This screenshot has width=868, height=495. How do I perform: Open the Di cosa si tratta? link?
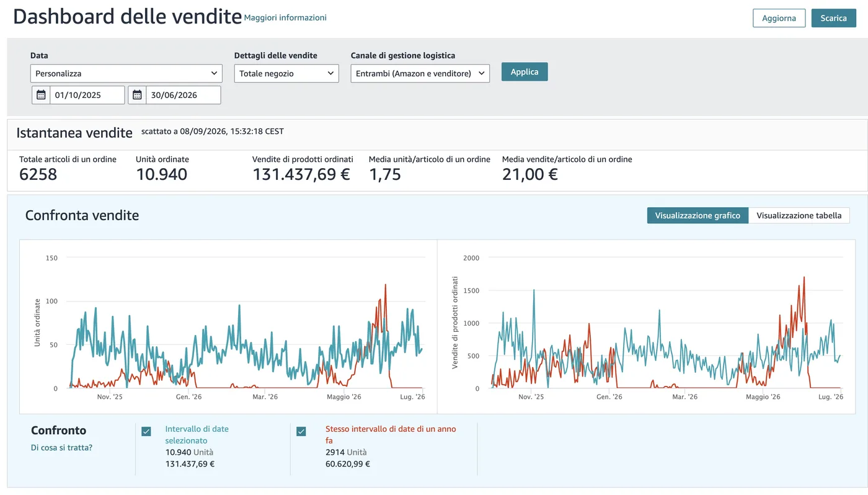pyautogui.click(x=61, y=447)
